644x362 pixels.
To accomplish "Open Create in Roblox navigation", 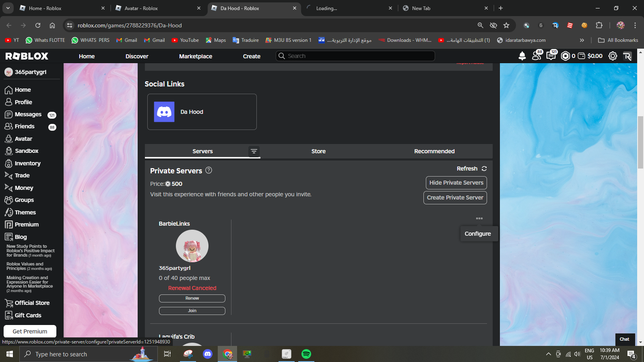I will click(x=252, y=56).
